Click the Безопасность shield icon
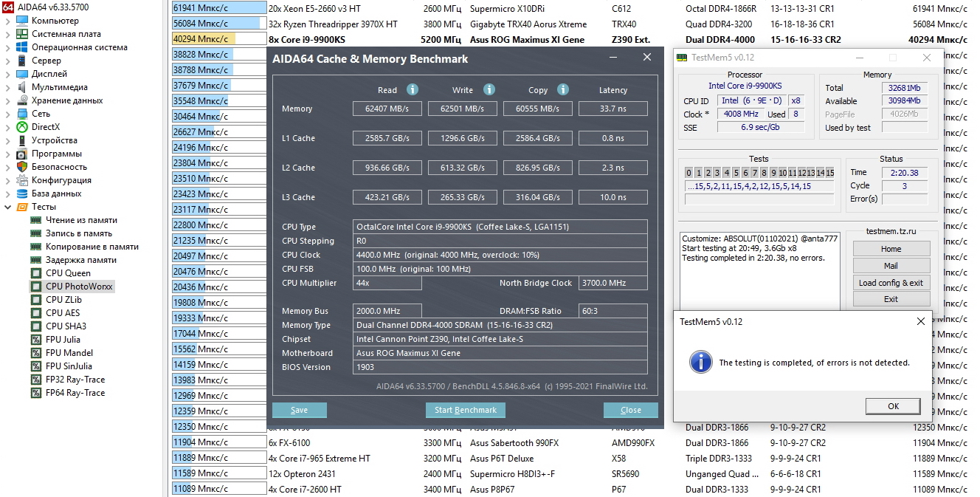The width and height of the screenshot is (980, 497). [22, 167]
